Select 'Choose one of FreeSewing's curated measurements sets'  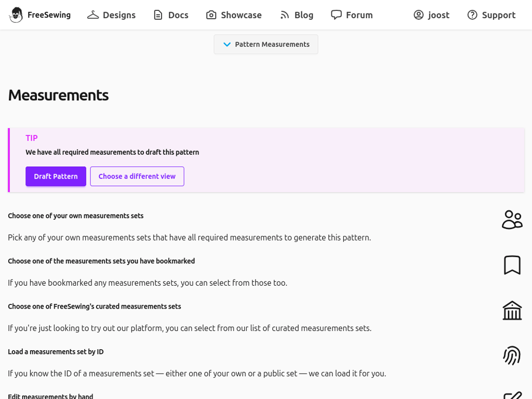tap(95, 307)
